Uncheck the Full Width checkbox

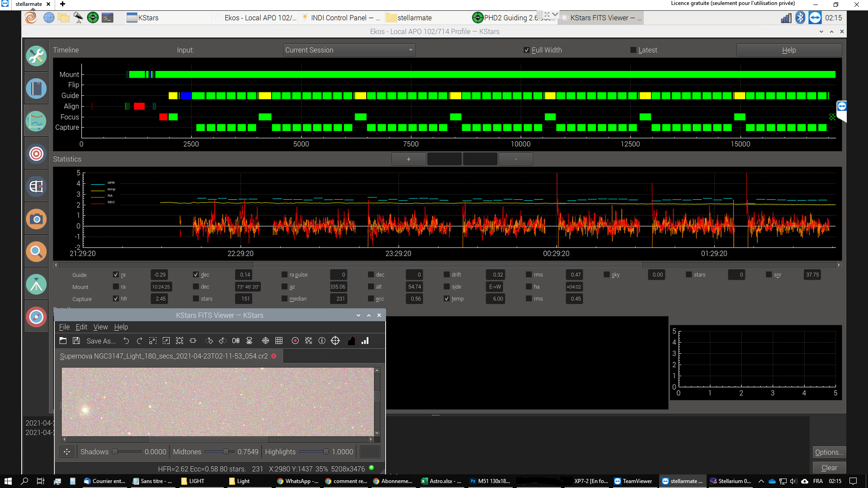[526, 50]
